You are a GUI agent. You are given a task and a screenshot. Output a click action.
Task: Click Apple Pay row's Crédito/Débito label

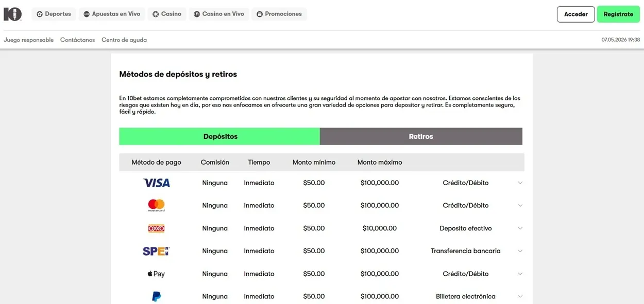point(466,274)
